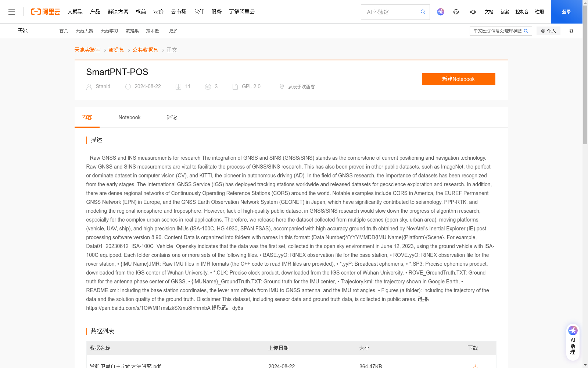This screenshot has height=368, width=588.
Task: Open 天池大赛 nav item
Action: point(84,31)
